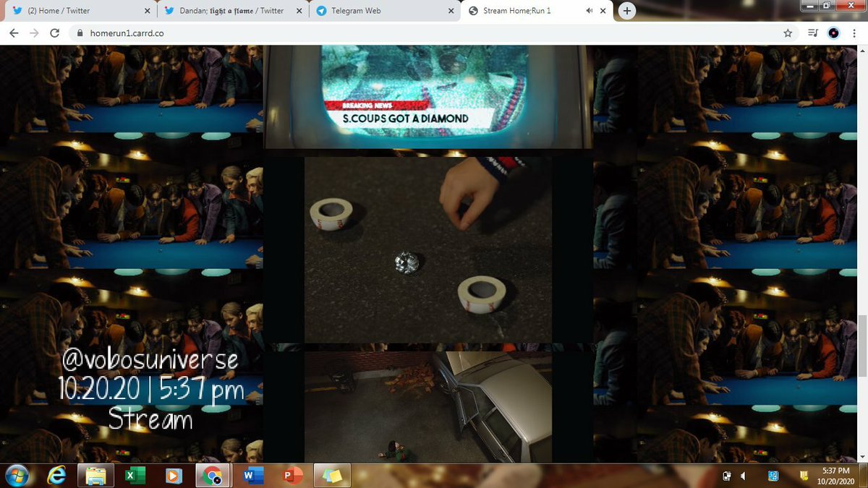Viewport: 868px width, 488px height.
Task: Click the homerun1.carrd.co address bar
Action: tap(427, 33)
